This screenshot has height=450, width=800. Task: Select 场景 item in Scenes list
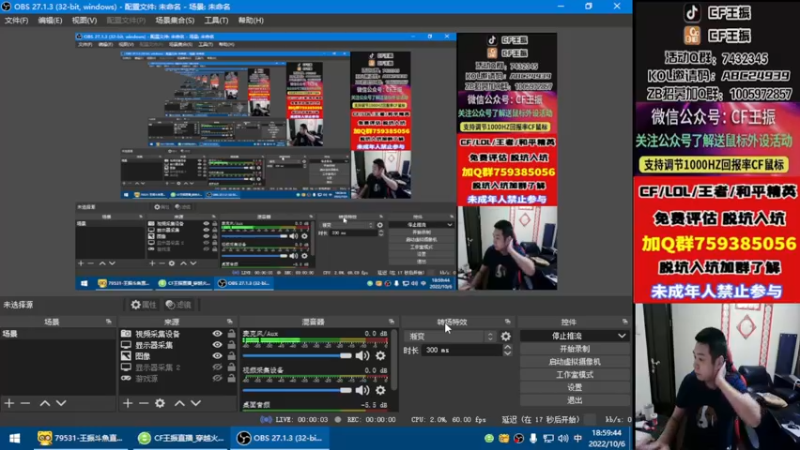(x=58, y=334)
